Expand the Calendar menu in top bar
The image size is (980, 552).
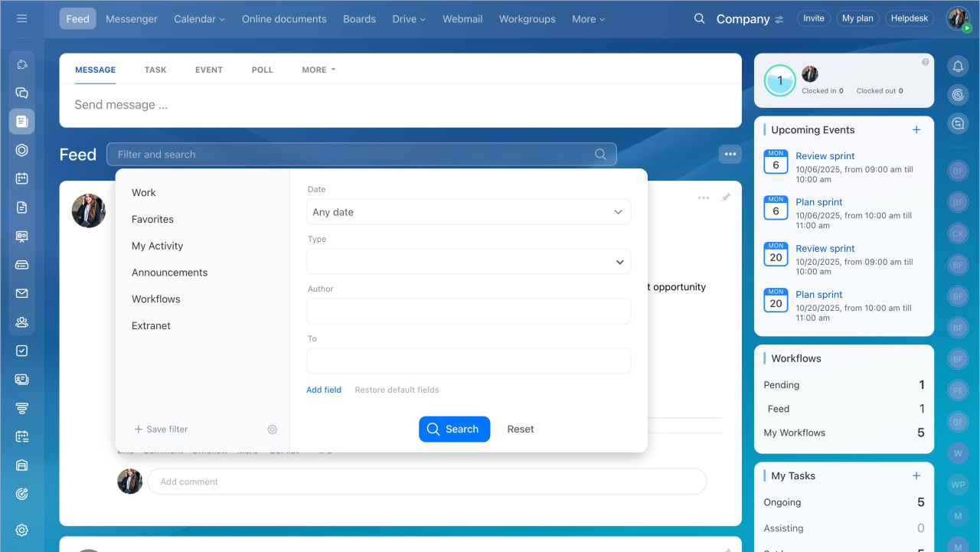199,18
